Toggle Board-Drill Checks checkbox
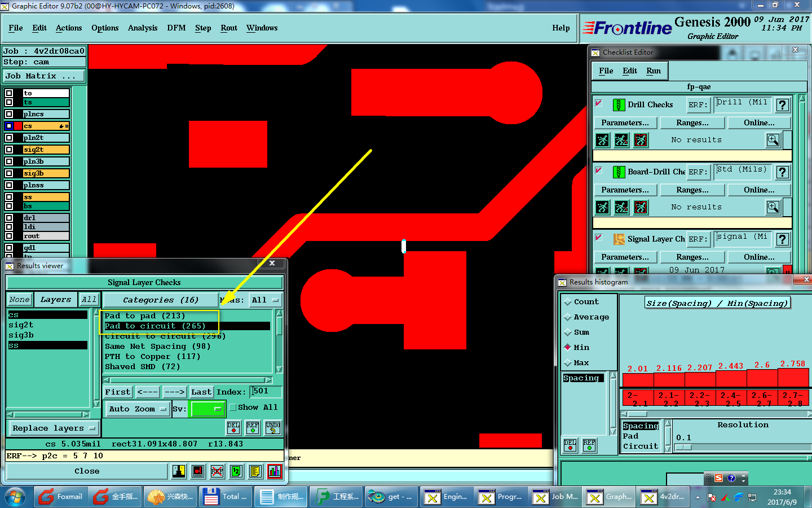 click(x=599, y=170)
